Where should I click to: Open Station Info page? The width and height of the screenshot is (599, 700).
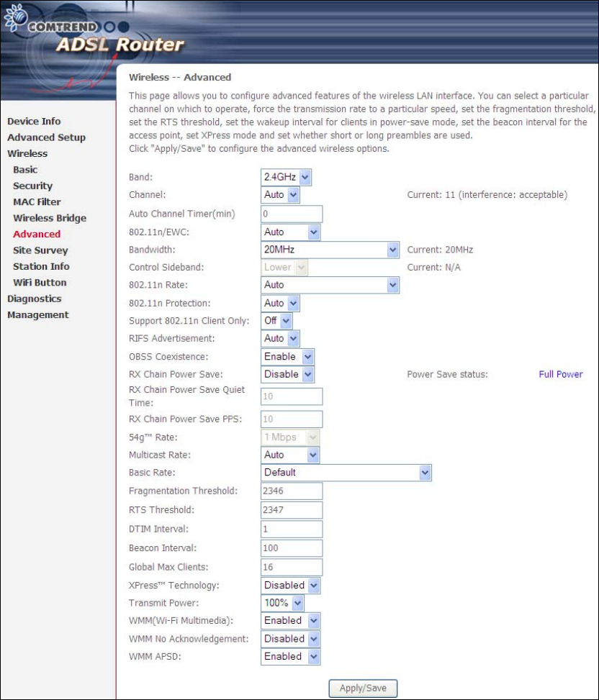(41, 266)
